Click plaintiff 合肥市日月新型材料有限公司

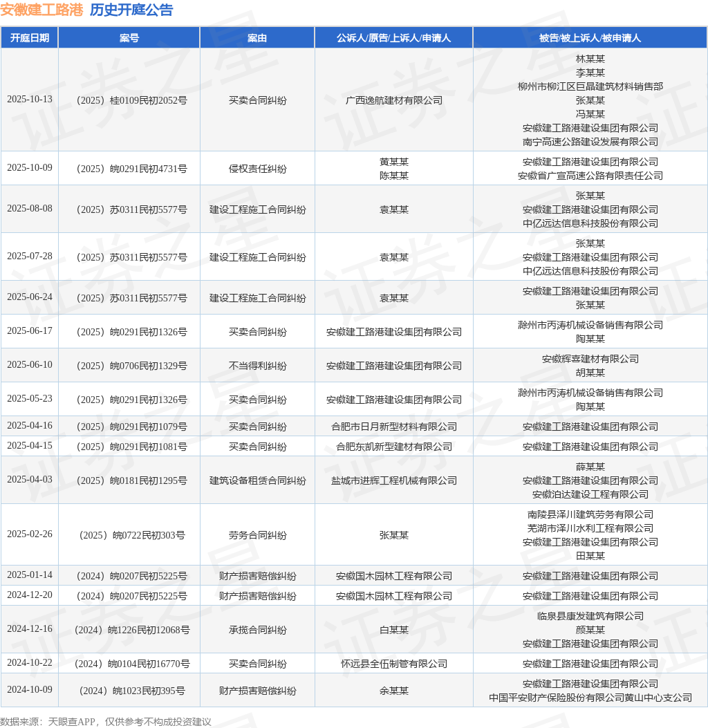tap(393, 427)
